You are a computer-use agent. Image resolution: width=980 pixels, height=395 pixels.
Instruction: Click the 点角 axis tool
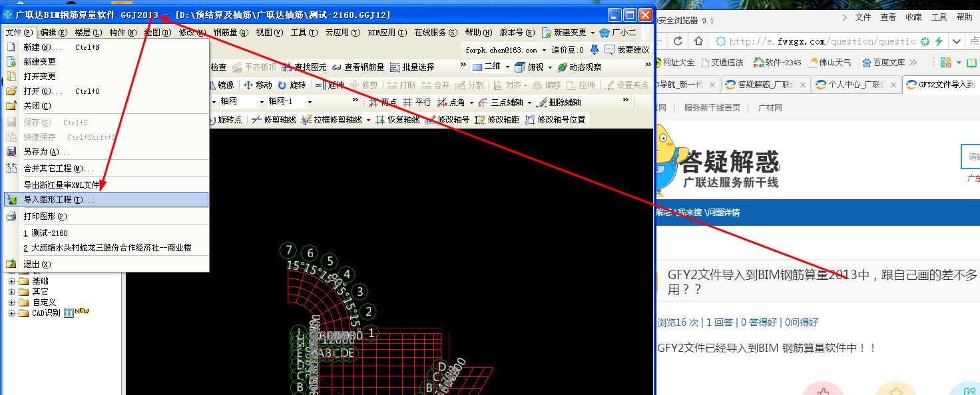pos(451,103)
